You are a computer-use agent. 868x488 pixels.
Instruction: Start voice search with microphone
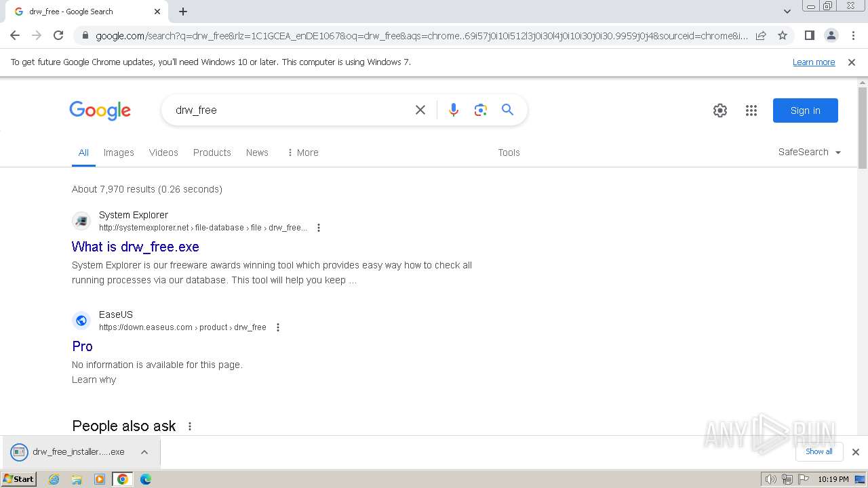click(x=454, y=110)
